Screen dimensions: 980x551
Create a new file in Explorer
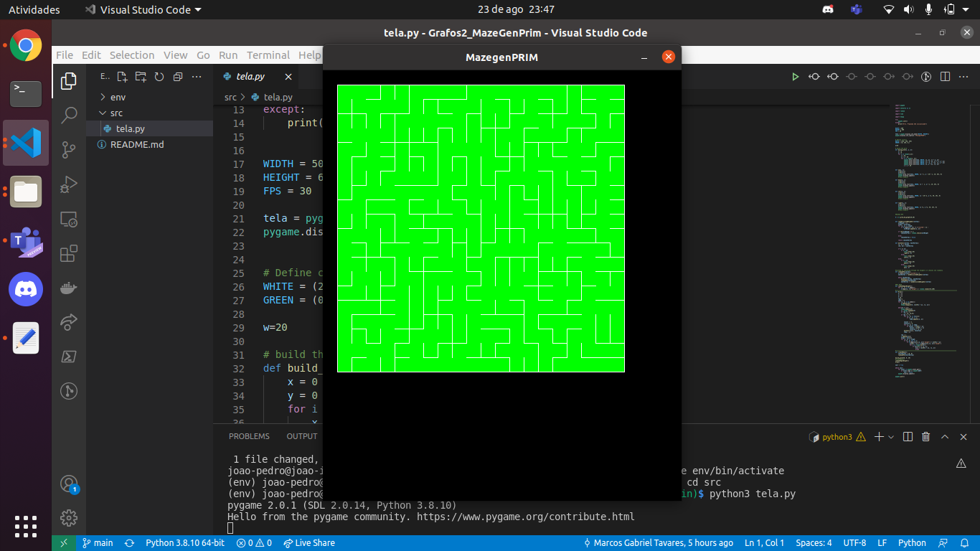click(x=122, y=77)
